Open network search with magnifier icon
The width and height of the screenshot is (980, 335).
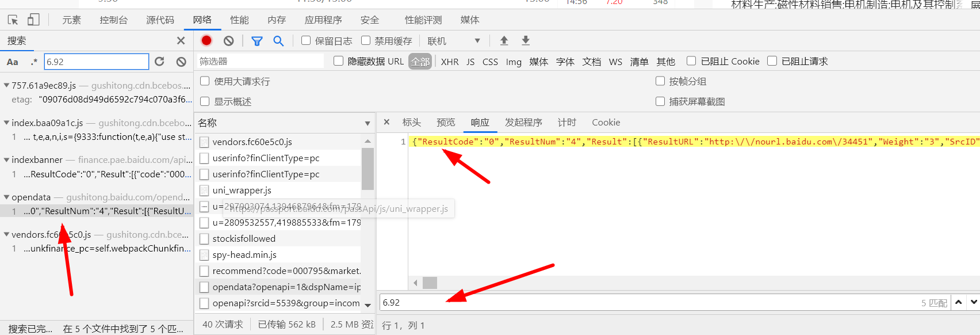[278, 41]
